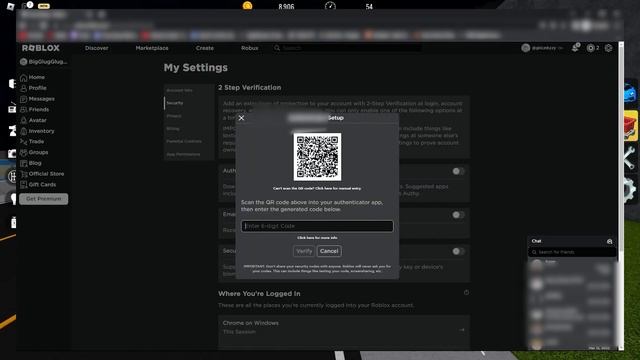This screenshot has height=360, width=640.
Task: Click the Chat panel header
Action: point(572,241)
